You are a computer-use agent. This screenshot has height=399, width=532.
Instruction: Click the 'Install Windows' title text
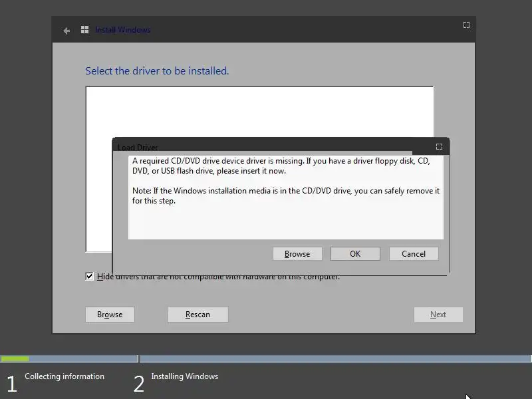[122, 30]
